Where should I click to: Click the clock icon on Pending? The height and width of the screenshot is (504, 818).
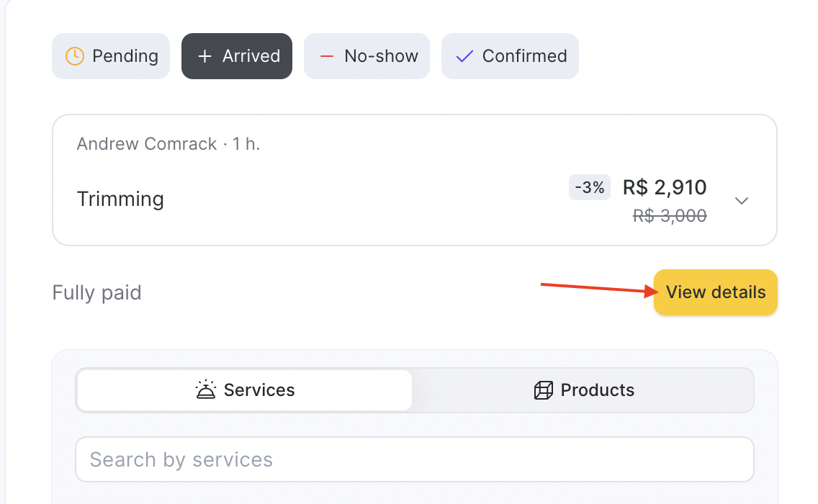(x=75, y=56)
